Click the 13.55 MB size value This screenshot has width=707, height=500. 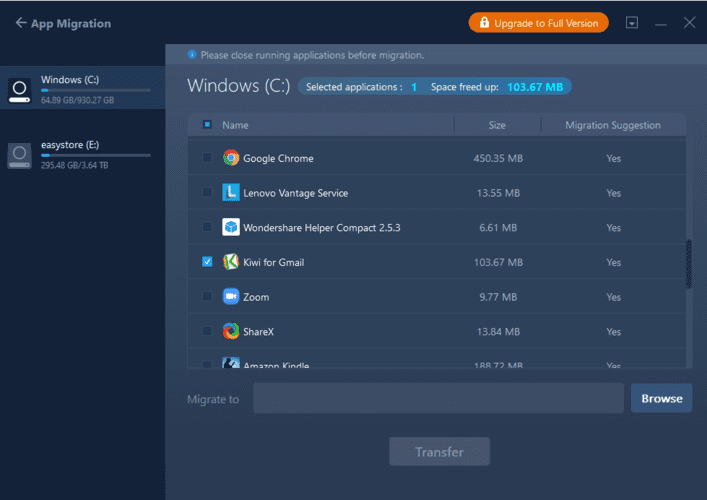[498, 193]
